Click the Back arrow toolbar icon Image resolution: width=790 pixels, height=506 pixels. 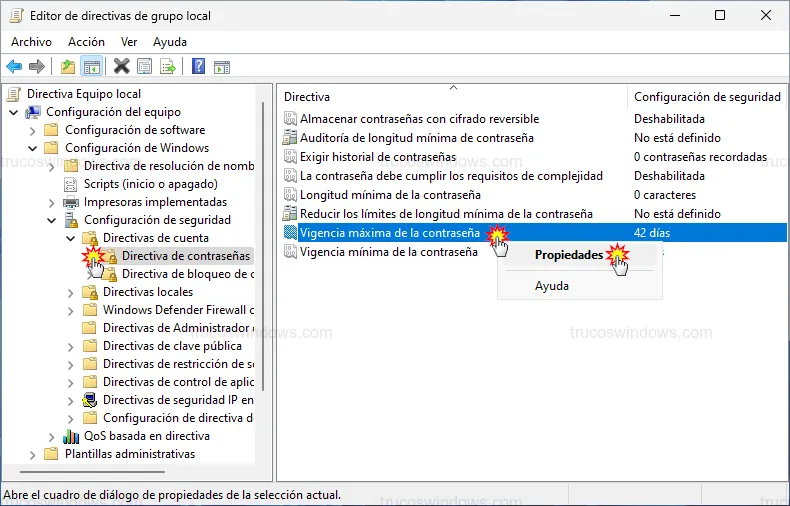(x=14, y=67)
